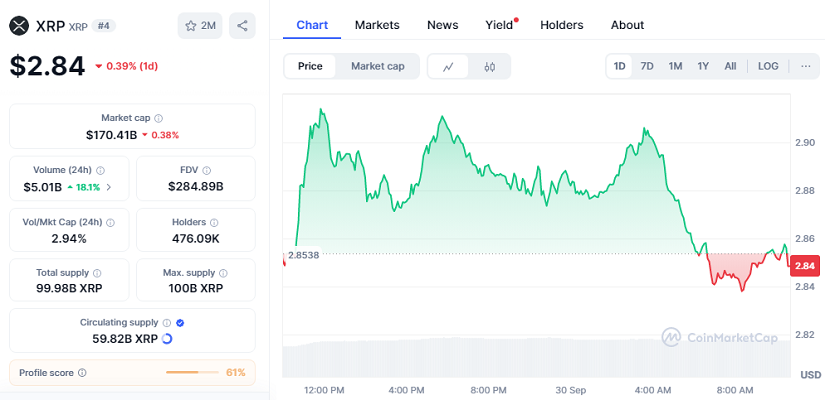Click the $5.01B volume value
Viewport: 825px width, 400px height.
point(43,187)
